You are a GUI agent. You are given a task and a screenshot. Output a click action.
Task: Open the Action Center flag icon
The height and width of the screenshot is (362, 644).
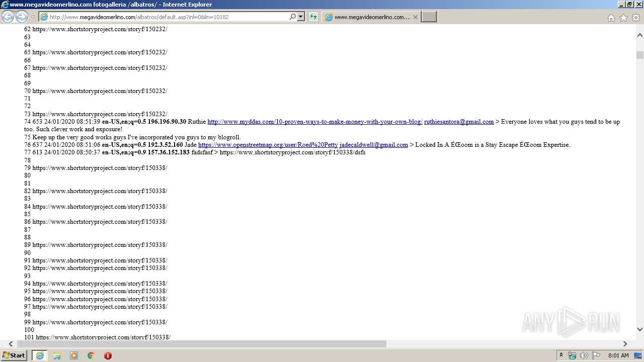click(596, 355)
